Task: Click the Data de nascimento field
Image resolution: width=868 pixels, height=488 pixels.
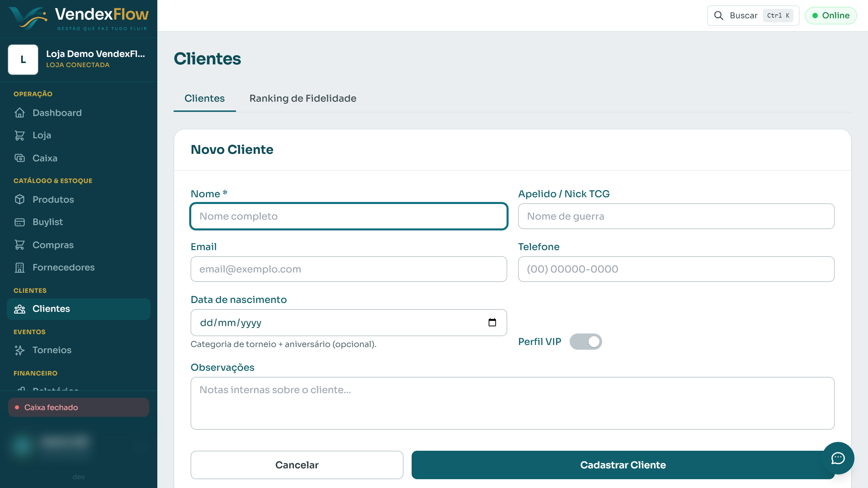Action: pyautogui.click(x=349, y=322)
